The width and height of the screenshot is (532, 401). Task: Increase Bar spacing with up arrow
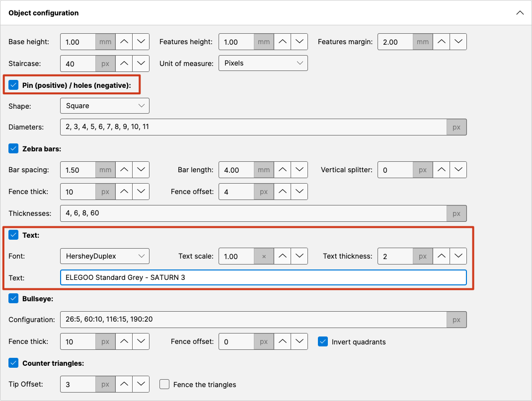124,170
